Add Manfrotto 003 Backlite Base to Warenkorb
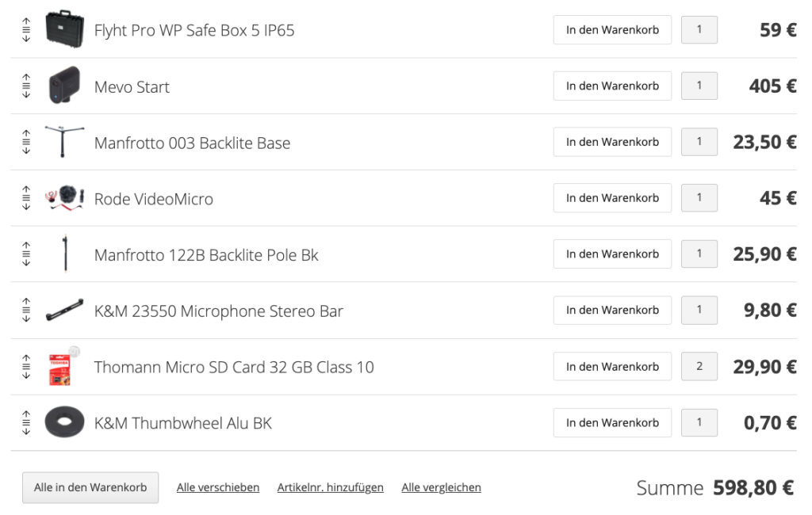The image size is (812, 515). click(612, 142)
